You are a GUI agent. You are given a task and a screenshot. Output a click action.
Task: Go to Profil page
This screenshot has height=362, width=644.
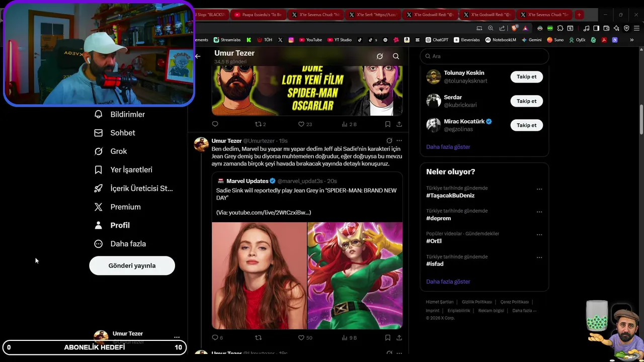click(x=112, y=225)
